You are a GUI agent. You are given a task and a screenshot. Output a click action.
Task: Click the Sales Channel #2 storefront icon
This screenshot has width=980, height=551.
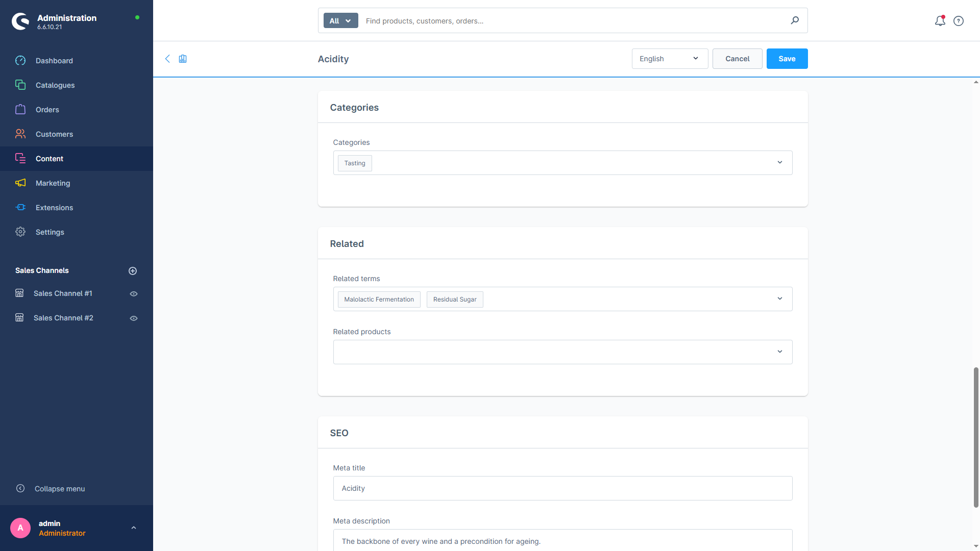pyautogui.click(x=19, y=318)
